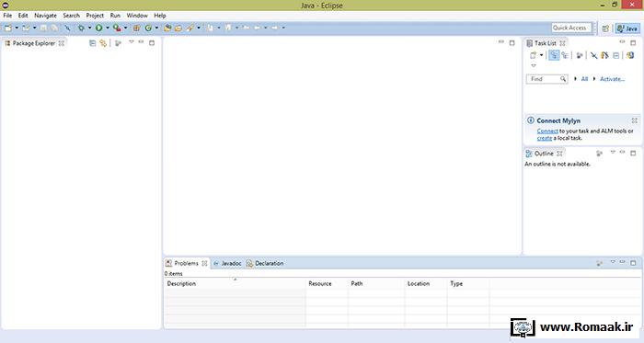This screenshot has height=343, width=644.
Task: Open New Task dropdown arrow in Task List
Action: click(541, 55)
